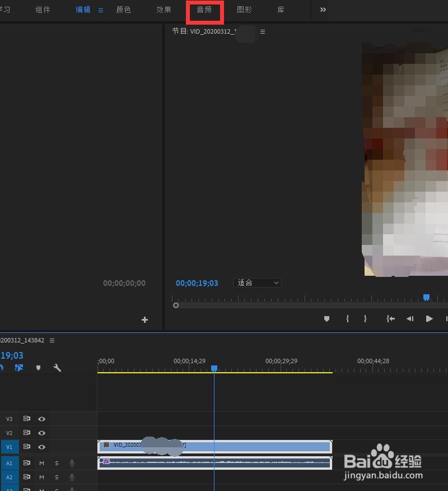Viewport: 448px width, 491px height.
Task: Open the 效果 workspace tab
Action: 164,10
